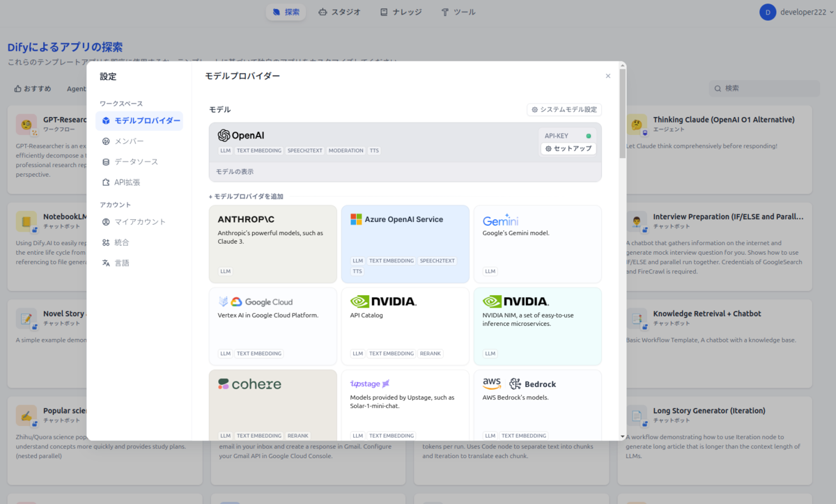Click the おすすめ category tab in background

(x=33, y=88)
